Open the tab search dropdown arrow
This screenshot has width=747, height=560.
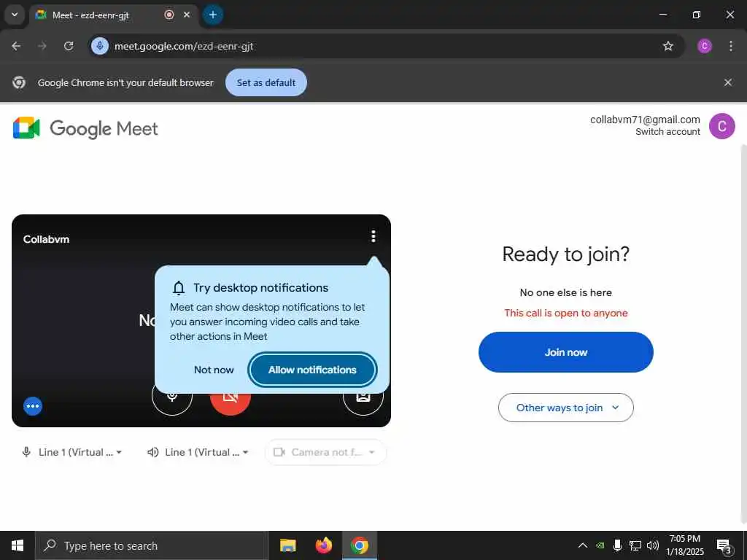[x=15, y=15]
